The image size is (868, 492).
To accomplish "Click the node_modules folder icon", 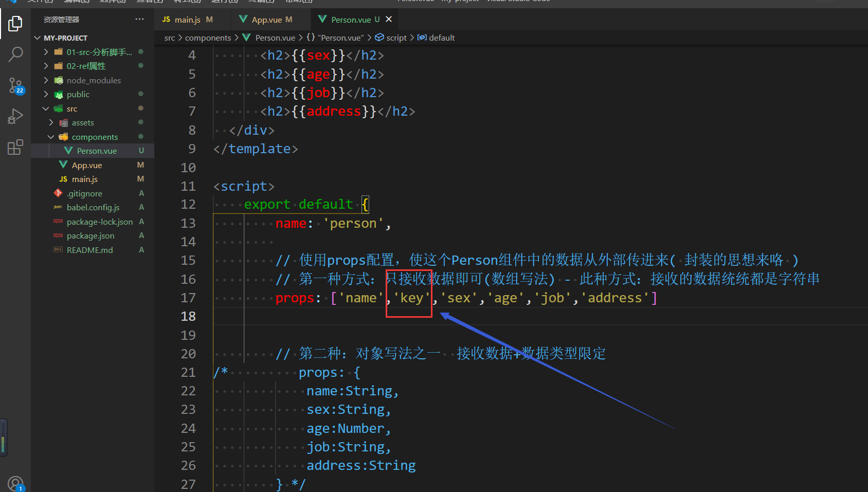I will pos(59,80).
